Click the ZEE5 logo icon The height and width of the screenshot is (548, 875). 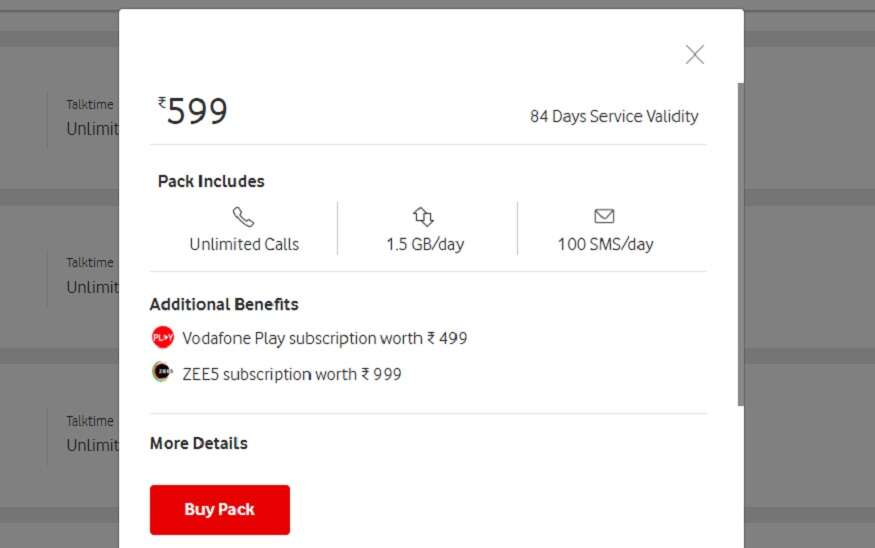(162, 372)
